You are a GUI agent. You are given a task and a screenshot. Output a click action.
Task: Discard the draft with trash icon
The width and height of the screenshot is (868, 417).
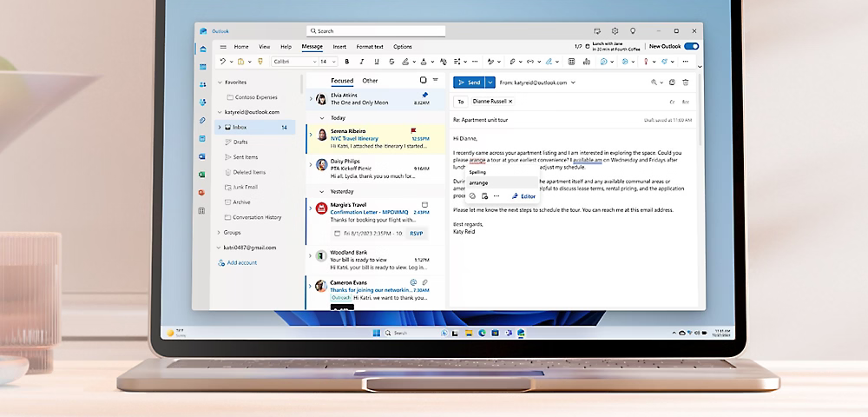coord(686,83)
